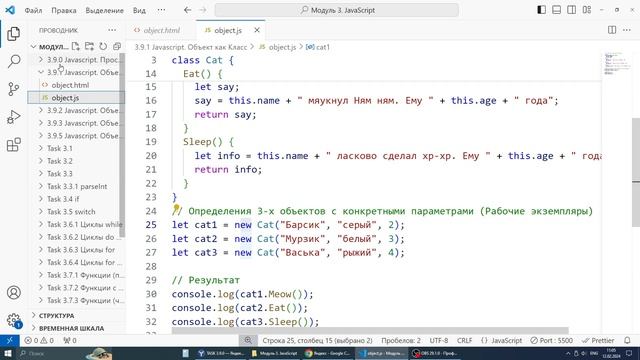
Task: Go to line via Строка 25 status
Action: [318, 340]
